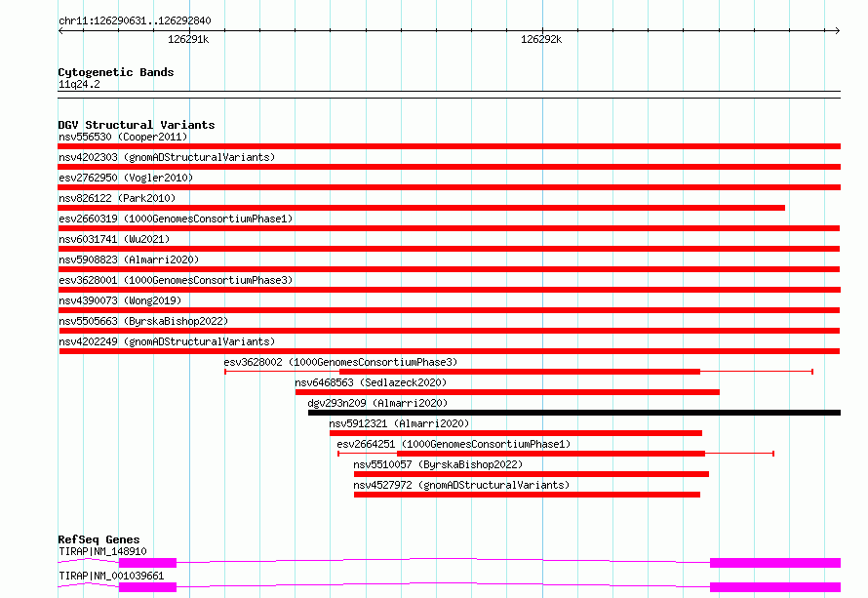Select variant label nsv5908823 (Almarri2020)
Screen dimensions: 868x598
(x=129, y=259)
